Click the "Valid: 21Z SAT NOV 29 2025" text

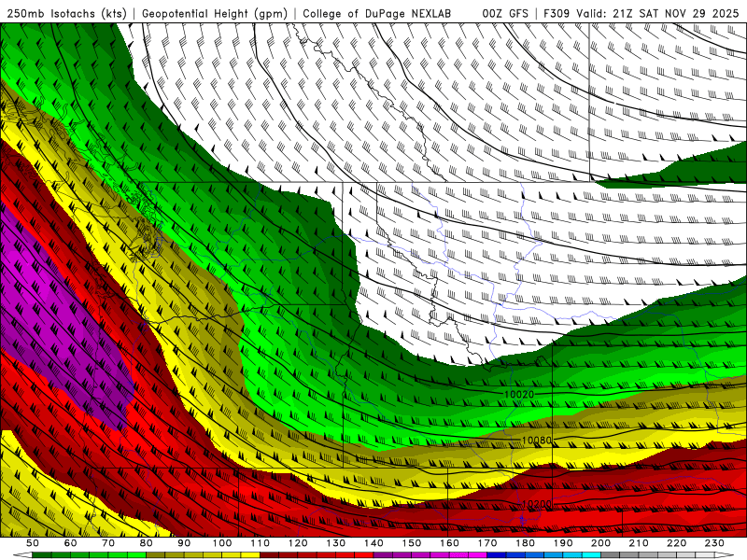pos(657,14)
